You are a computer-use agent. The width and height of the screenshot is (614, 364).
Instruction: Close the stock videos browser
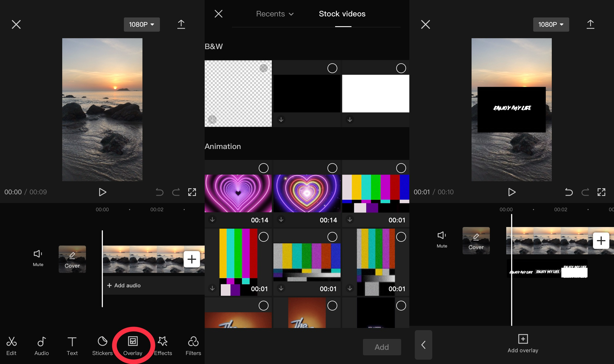(218, 14)
